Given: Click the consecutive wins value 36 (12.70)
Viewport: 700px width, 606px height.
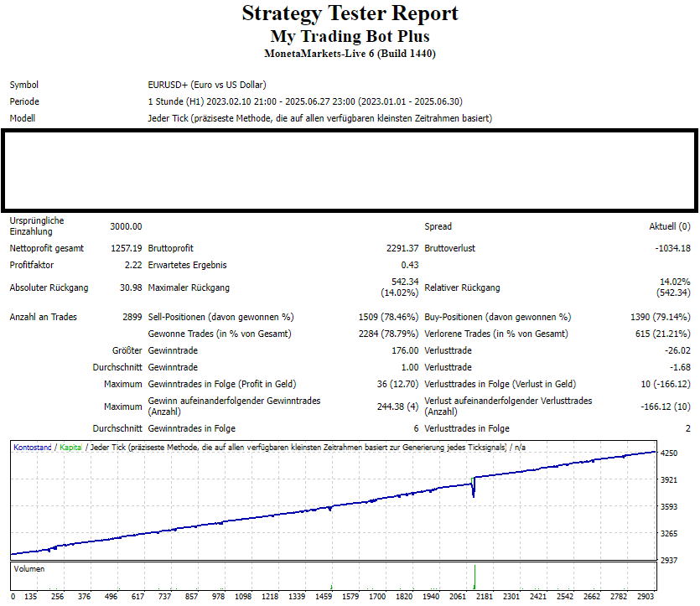Looking at the screenshot, I should pyautogui.click(x=397, y=384).
